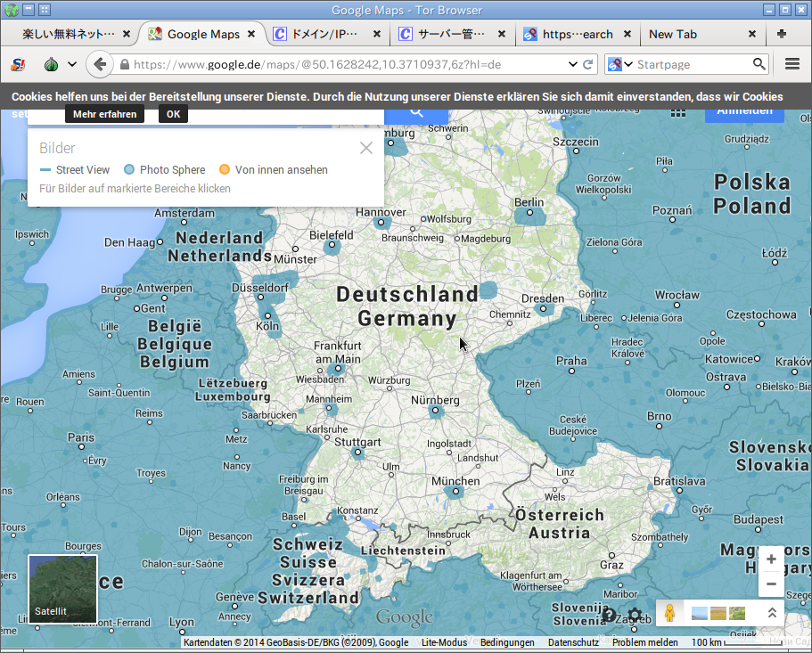Open the help question mark icon
Image resolution: width=812 pixels, height=653 pixels.
pos(610,616)
